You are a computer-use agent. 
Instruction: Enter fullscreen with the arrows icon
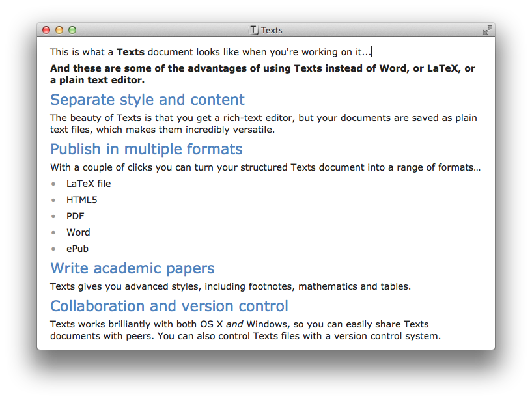(487, 30)
